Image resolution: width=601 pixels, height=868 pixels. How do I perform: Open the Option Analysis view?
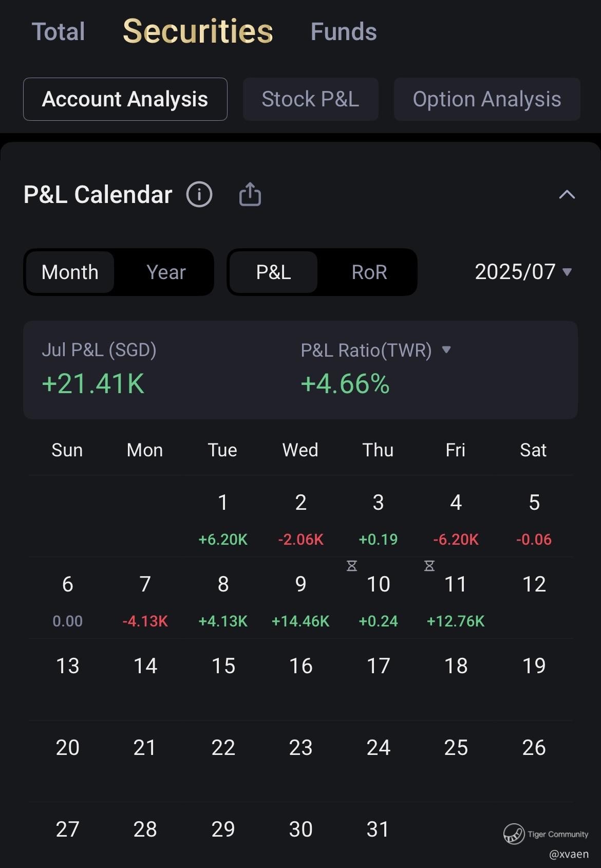click(486, 99)
